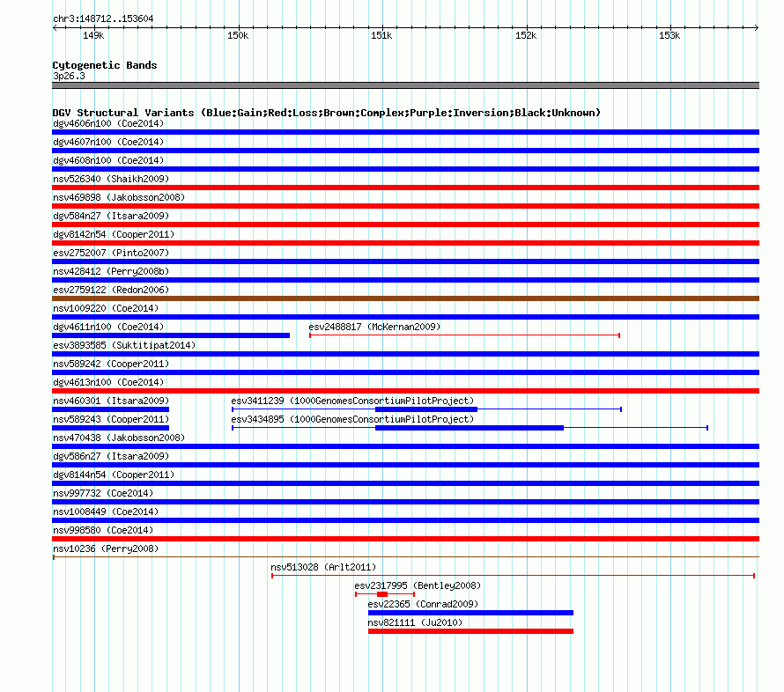
Task: Click the thick blue segment of esv3434895
Action: click(470, 428)
